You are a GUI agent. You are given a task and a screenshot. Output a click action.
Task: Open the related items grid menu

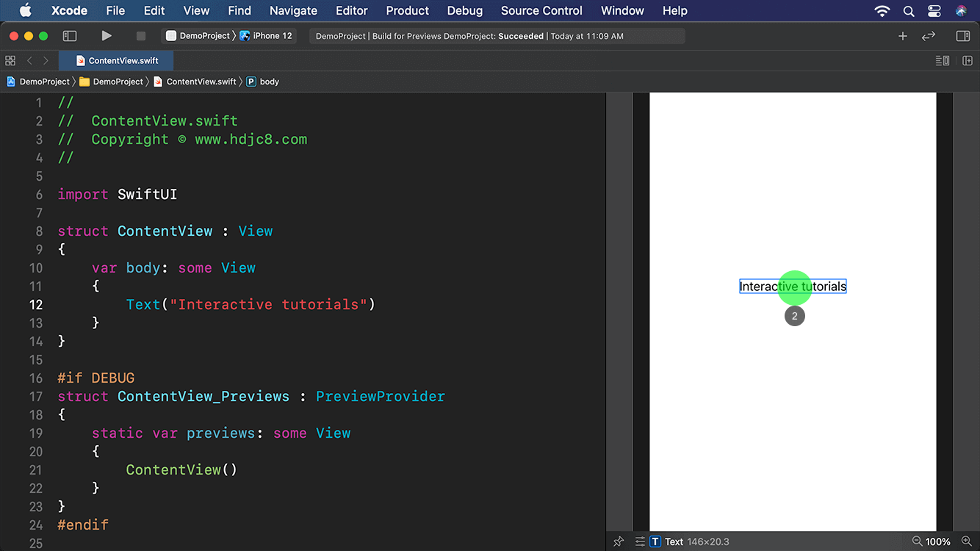point(10,61)
